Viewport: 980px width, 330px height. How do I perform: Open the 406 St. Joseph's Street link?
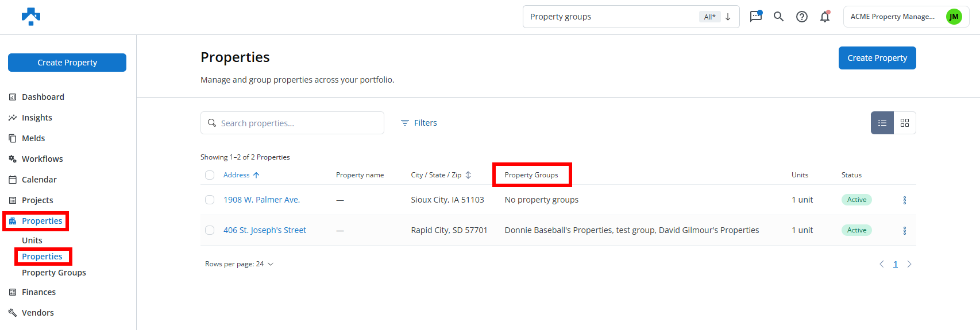(x=265, y=230)
